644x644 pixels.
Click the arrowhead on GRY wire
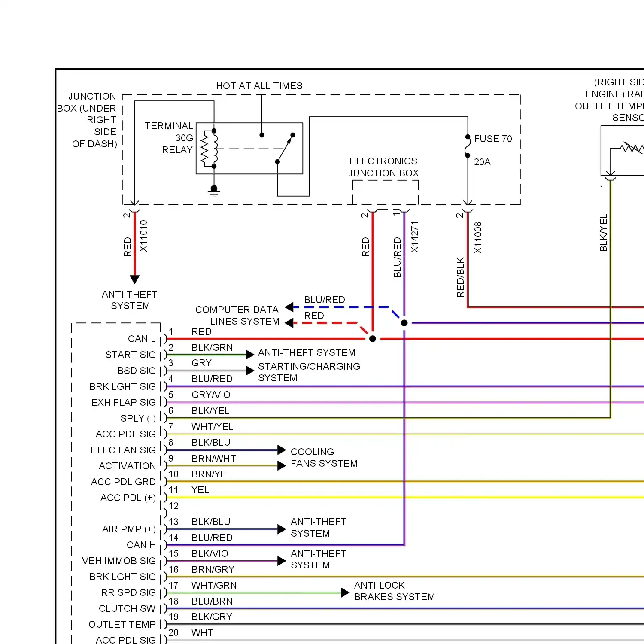coord(250,371)
